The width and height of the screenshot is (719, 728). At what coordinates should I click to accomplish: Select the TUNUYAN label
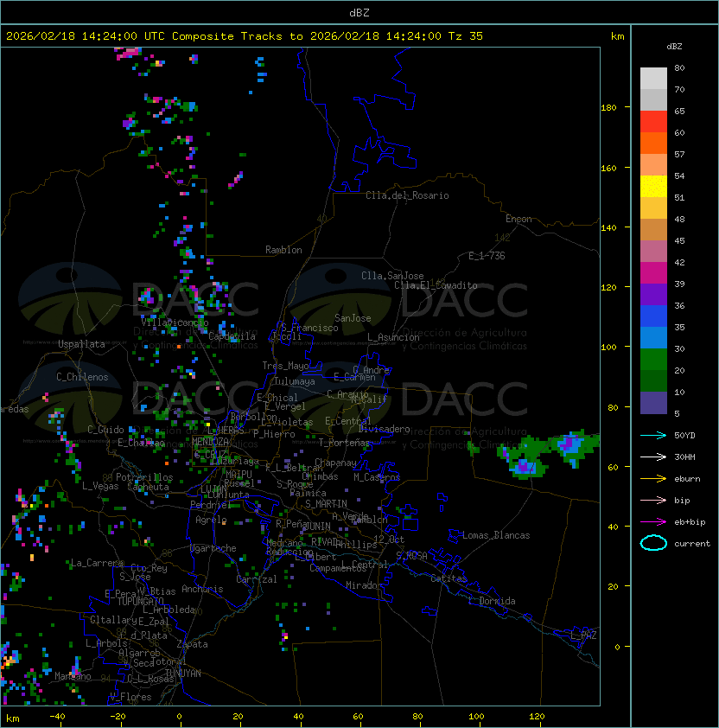(183, 674)
